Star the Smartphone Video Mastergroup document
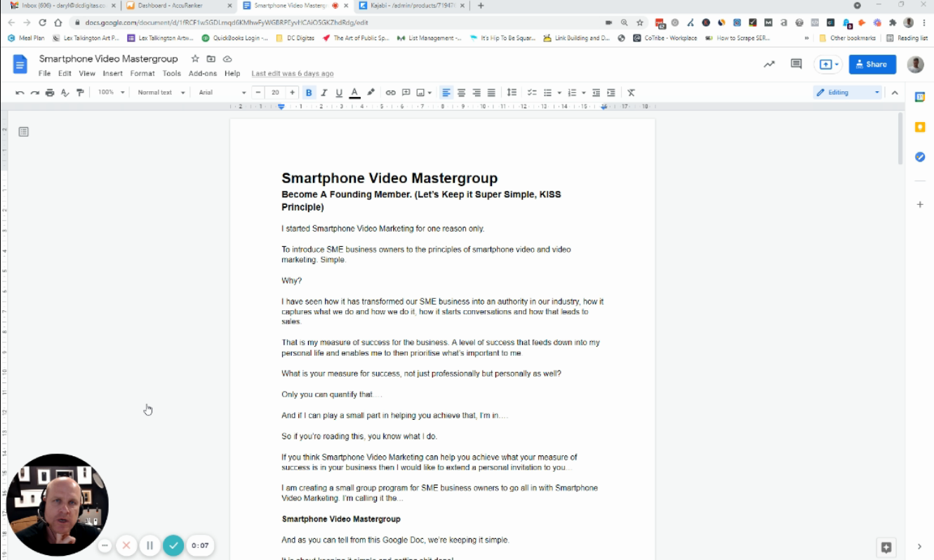The height and width of the screenshot is (560, 934). pos(195,59)
